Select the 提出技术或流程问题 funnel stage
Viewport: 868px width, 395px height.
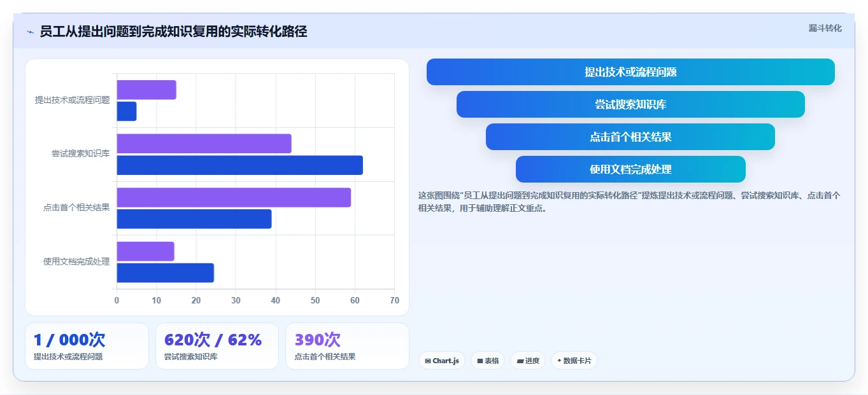pos(630,72)
